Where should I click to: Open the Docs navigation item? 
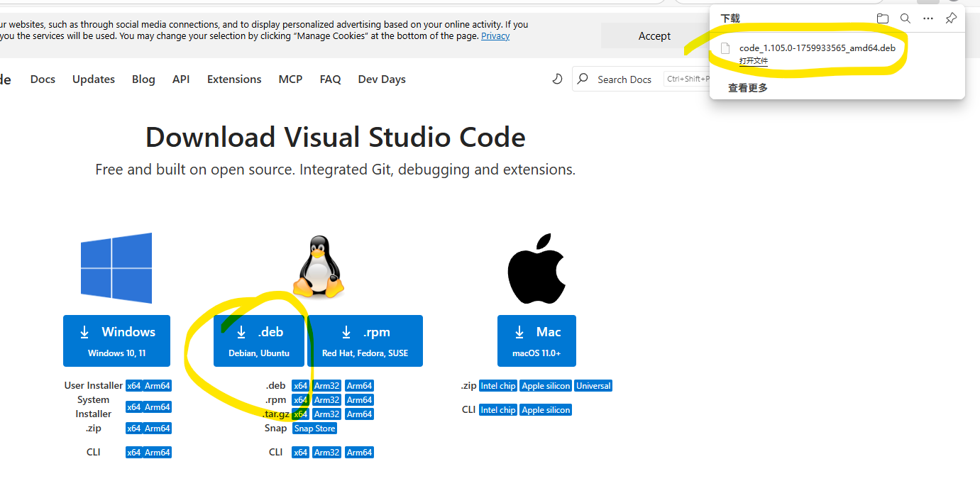[x=43, y=79]
